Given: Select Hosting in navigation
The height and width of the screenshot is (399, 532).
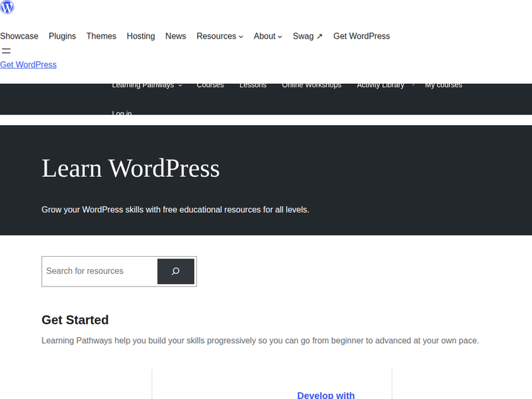Looking at the screenshot, I should pos(141,36).
